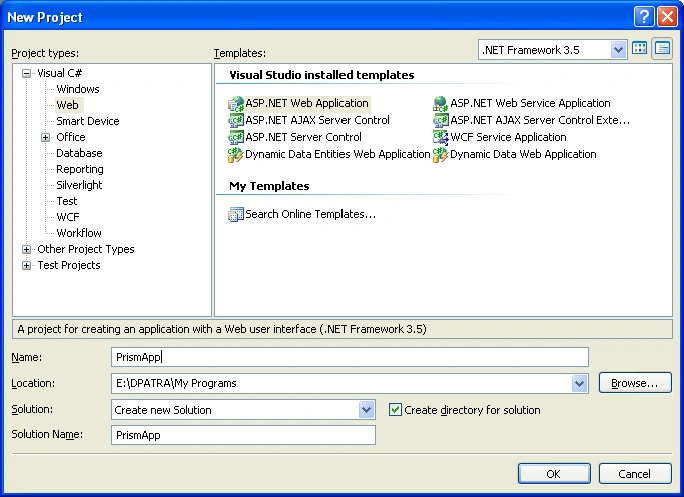
Task: Select Web project type
Action: point(68,105)
